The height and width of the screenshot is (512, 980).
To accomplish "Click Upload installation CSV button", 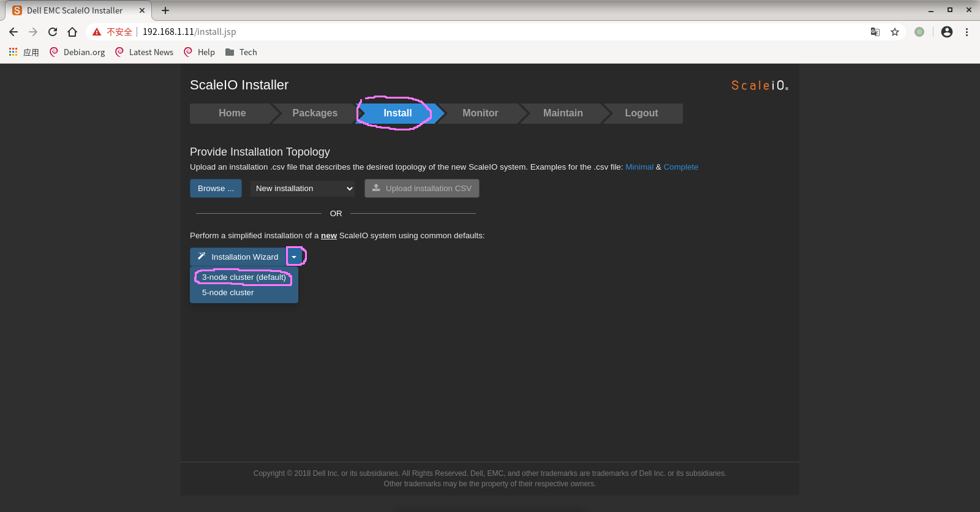I will click(x=422, y=189).
